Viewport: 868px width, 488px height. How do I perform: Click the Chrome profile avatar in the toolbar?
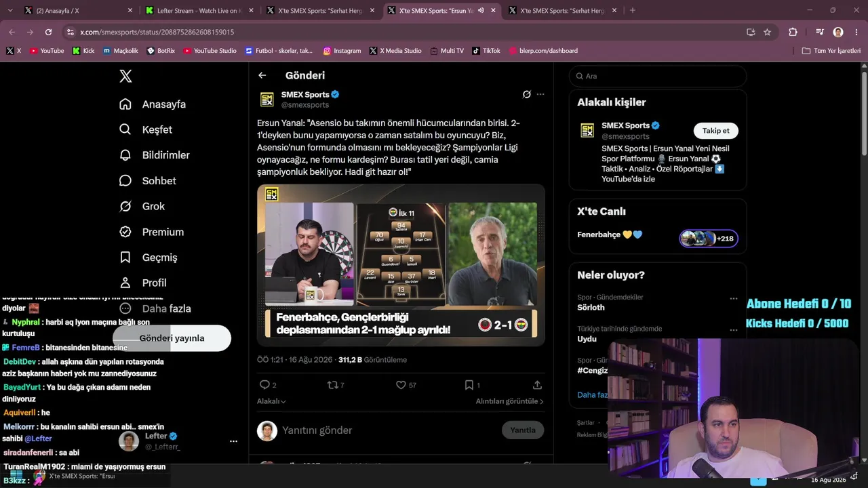[x=838, y=32]
